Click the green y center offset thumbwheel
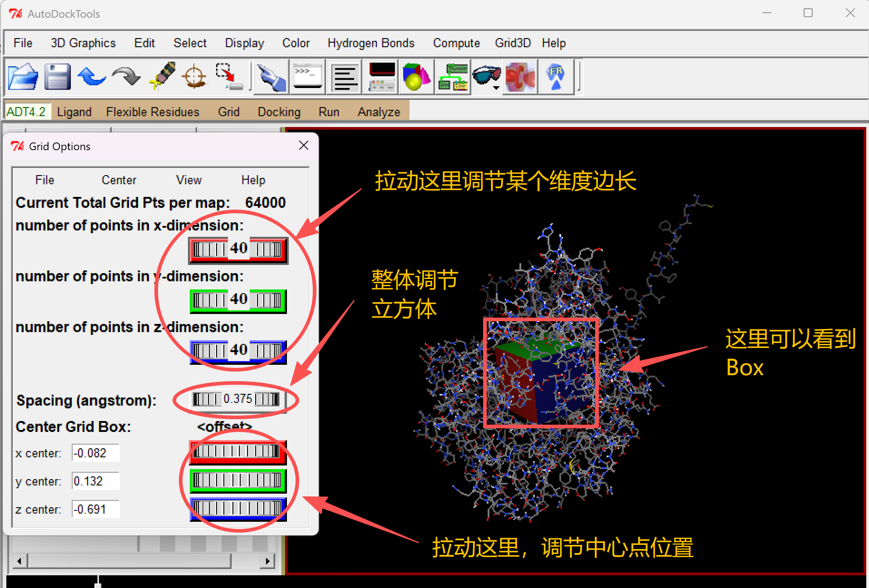The height and width of the screenshot is (588, 869). 238,480
